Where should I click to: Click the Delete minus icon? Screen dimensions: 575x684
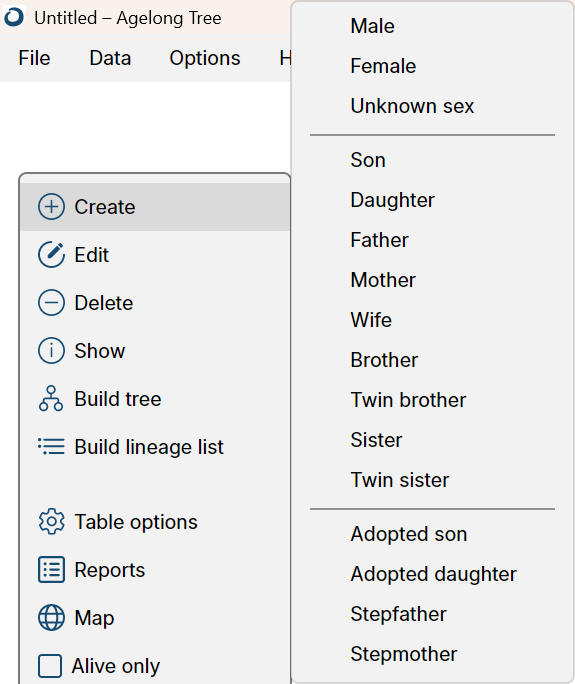click(x=51, y=302)
